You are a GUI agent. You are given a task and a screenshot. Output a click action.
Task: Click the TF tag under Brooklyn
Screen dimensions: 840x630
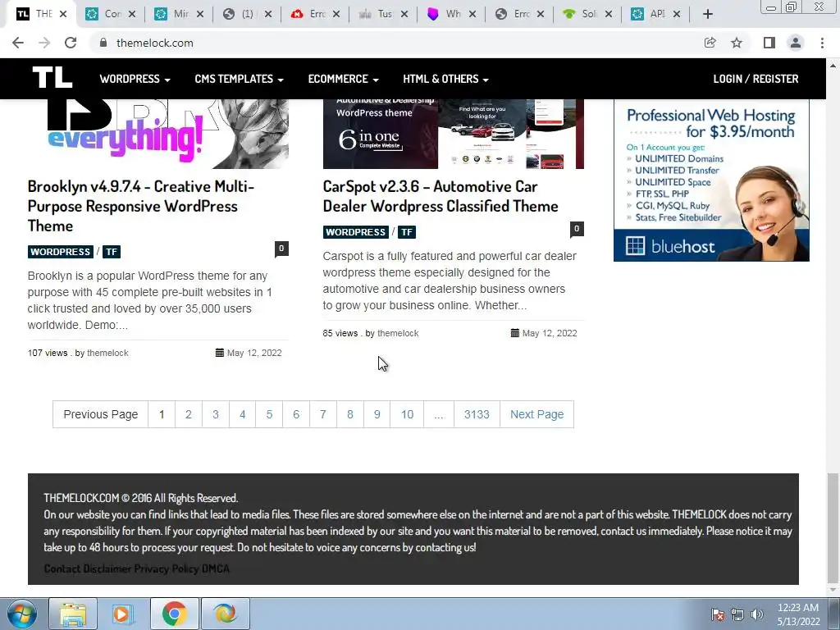pos(112,252)
